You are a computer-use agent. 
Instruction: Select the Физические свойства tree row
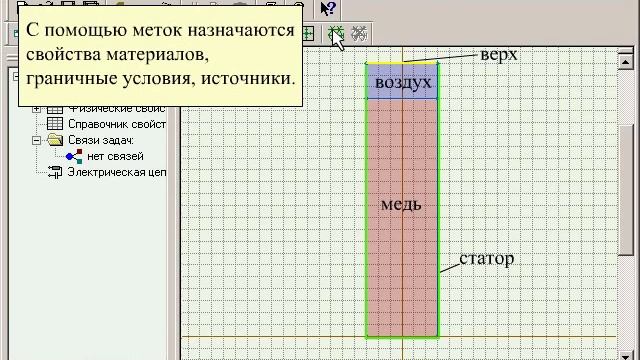click(x=106, y=109)
